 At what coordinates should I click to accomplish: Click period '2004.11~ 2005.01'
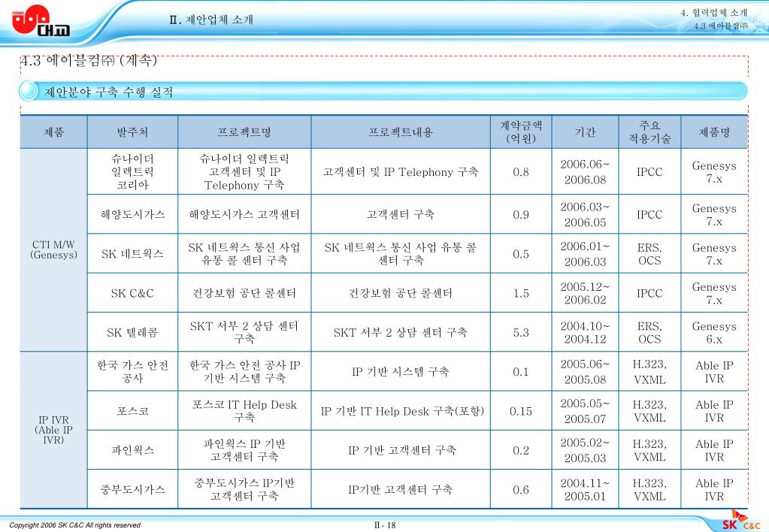point(585,489)
